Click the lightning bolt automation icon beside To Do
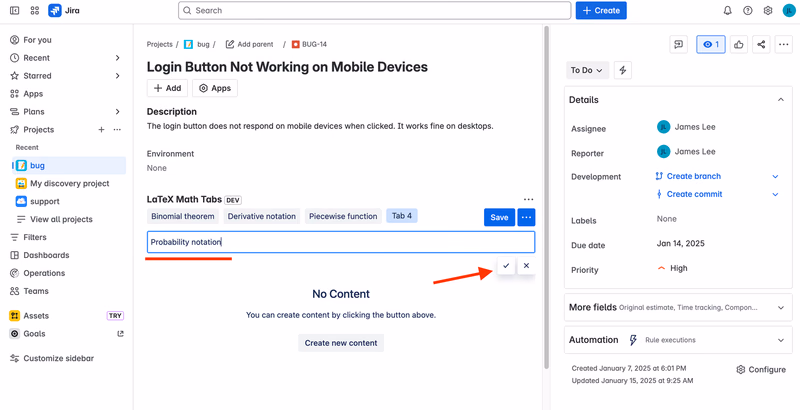 point(622,70)
